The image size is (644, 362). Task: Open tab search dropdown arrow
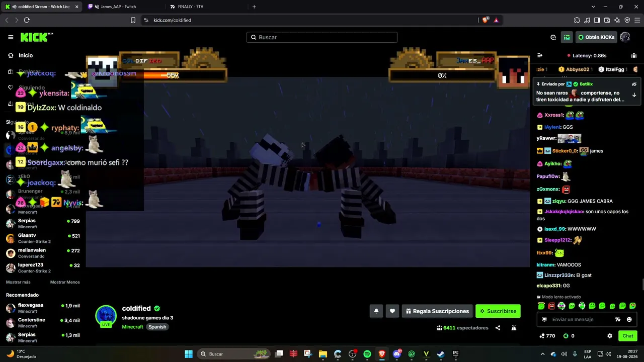pos(593,7)
